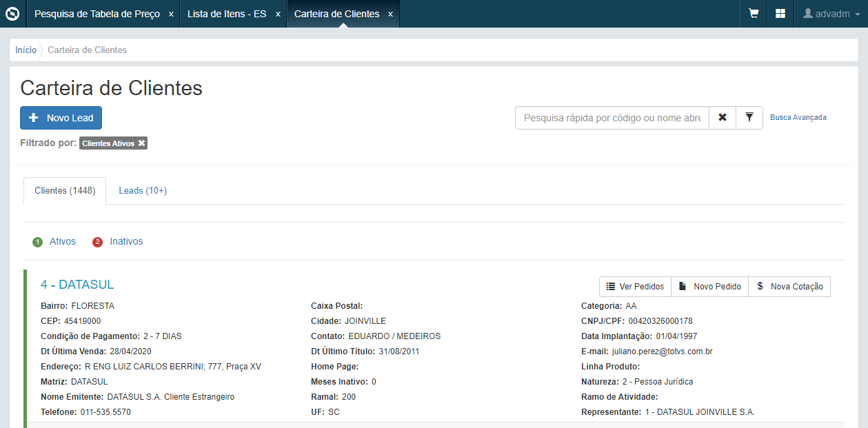Open client 4 - DATASUL details
Image resolution: width=868 pixels, height=428 pixels.
click(x=77, y=285)
